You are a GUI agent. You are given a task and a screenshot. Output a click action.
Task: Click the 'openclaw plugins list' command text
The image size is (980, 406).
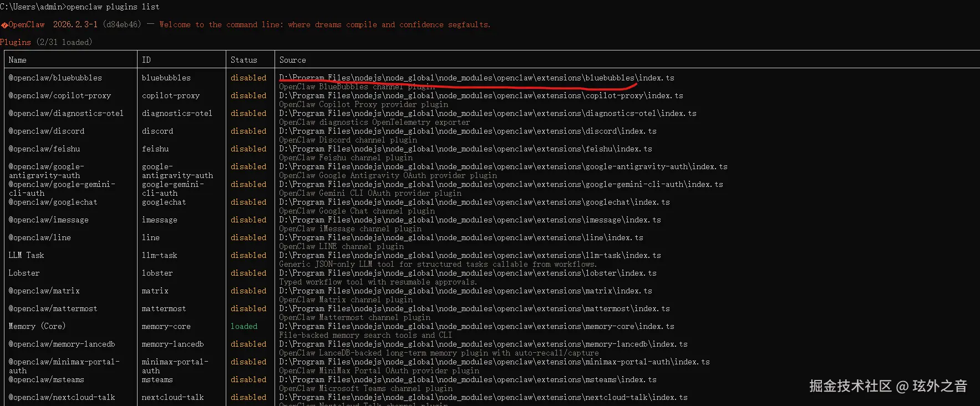[x=113, y=7]
